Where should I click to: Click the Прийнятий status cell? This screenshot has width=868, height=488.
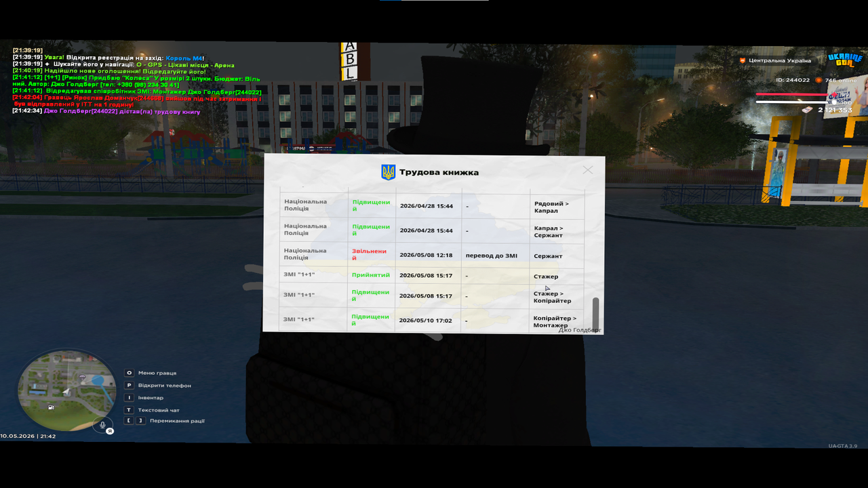pos(371,276)
